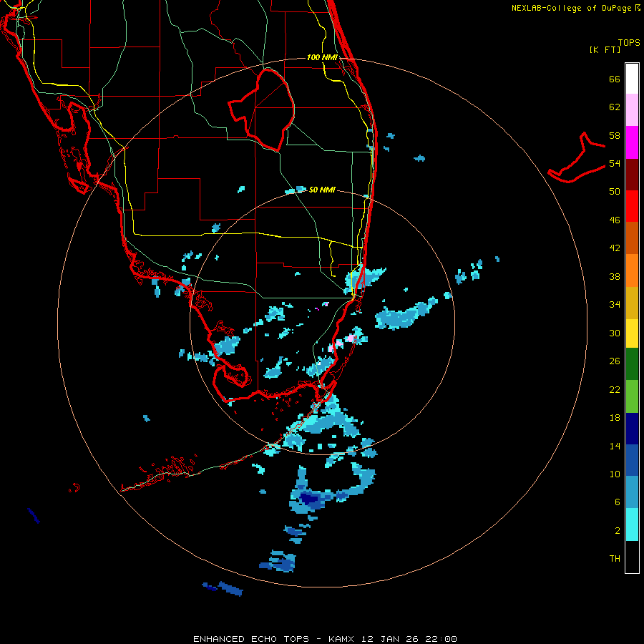The width and height of the screenshot is (644, 644).
Task: Select the white legend swatch at top
Action: coord(632,79)
